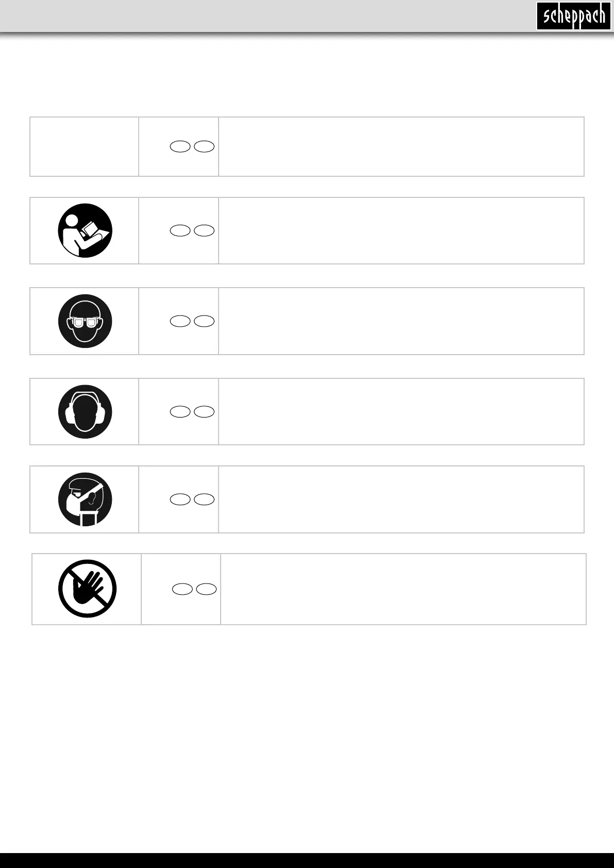Click the first oval beside the dust mask symbol

(179, 499)
